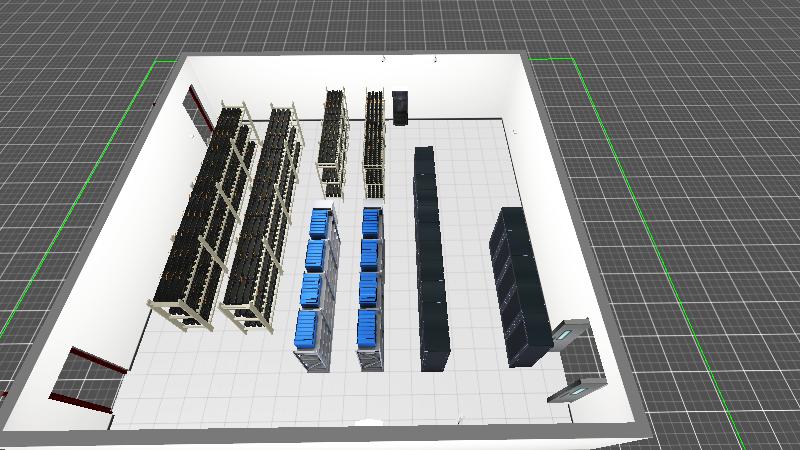800x450 pixels.
Task: Select the rearmost blue box in left blue rack
Action: click(x=320, y=221)
